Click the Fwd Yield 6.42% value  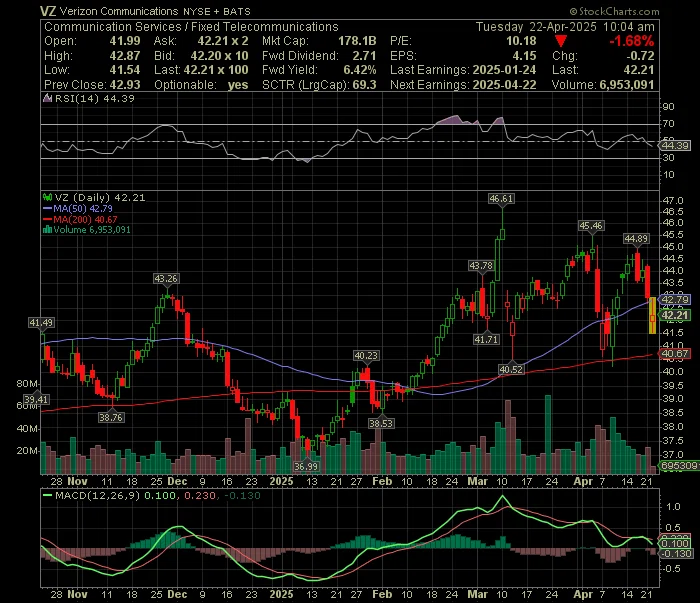tap(359, 70)
